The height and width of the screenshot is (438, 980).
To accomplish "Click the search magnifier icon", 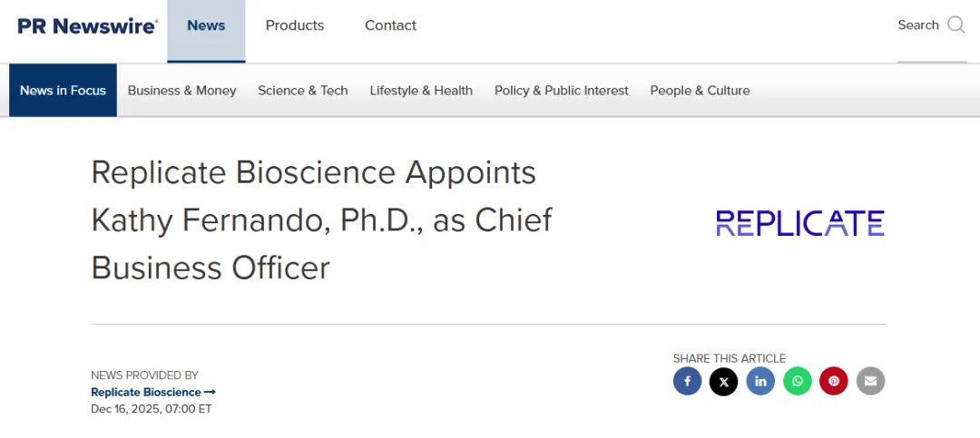I will tap(956, 25).
